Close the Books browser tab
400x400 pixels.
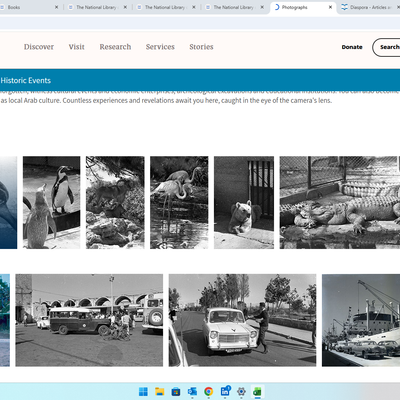pyautogui.click(x=56, y=7)
